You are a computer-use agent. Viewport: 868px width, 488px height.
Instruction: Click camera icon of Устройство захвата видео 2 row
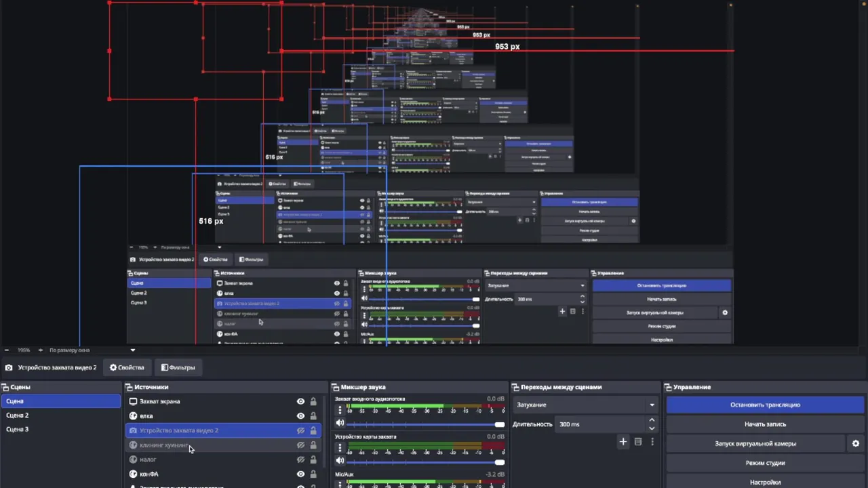pos(133,430)
